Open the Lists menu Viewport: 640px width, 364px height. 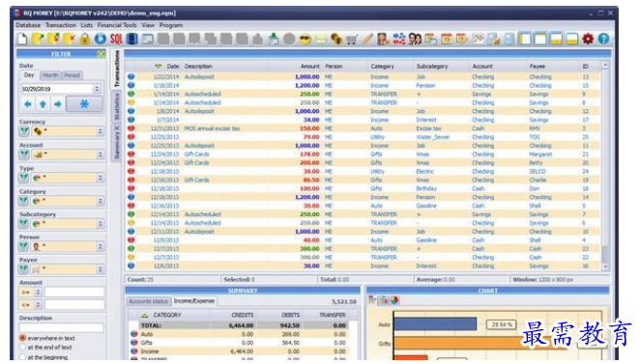tap(87, 25)
